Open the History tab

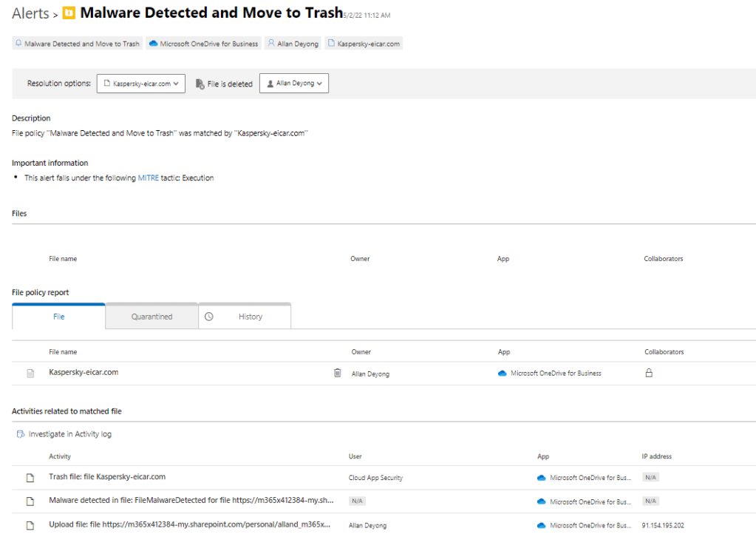point(250,317)
